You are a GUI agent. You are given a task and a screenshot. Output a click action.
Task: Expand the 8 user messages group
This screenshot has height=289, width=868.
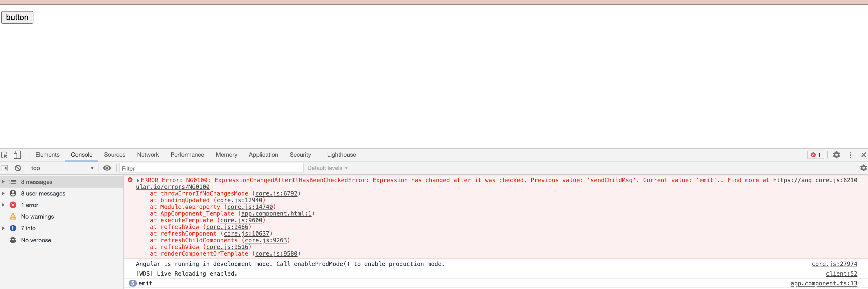(3, 193)
